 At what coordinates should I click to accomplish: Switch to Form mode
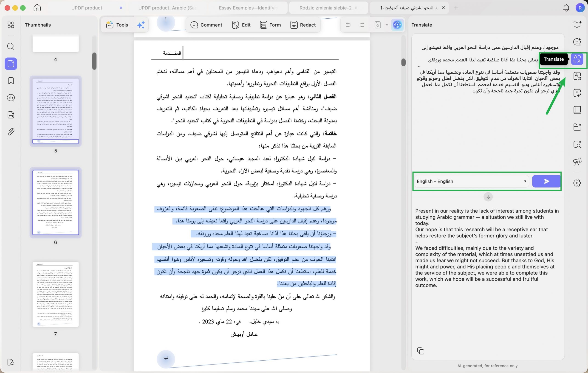[x=270, y=25]
